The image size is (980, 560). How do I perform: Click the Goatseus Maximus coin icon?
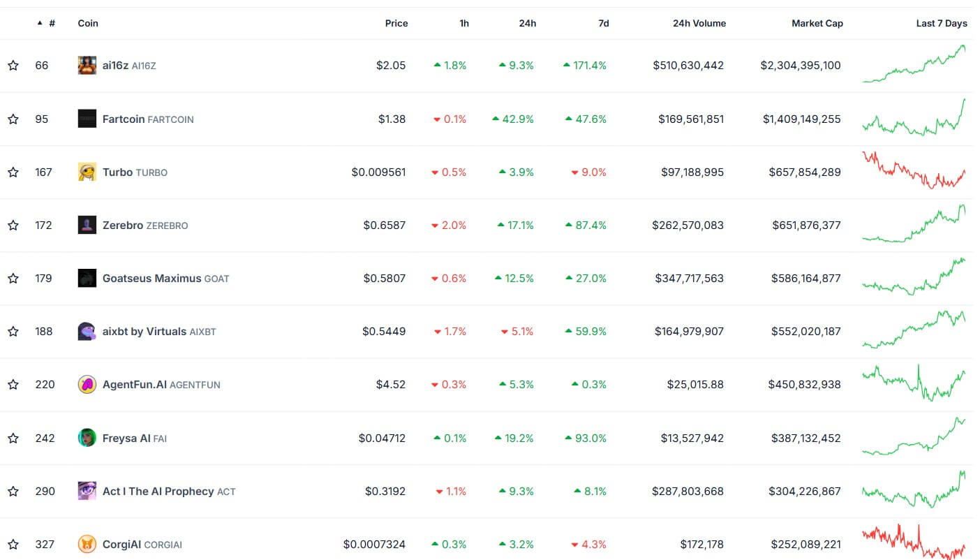(x=87, y=278)
